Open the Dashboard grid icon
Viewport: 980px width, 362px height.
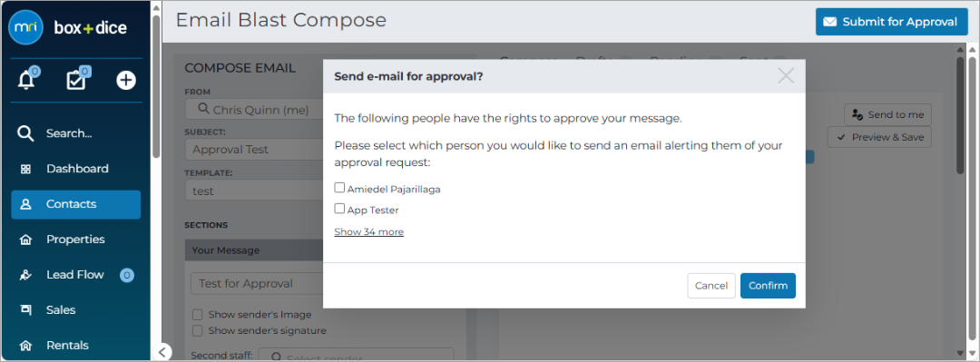pos(25,169)
